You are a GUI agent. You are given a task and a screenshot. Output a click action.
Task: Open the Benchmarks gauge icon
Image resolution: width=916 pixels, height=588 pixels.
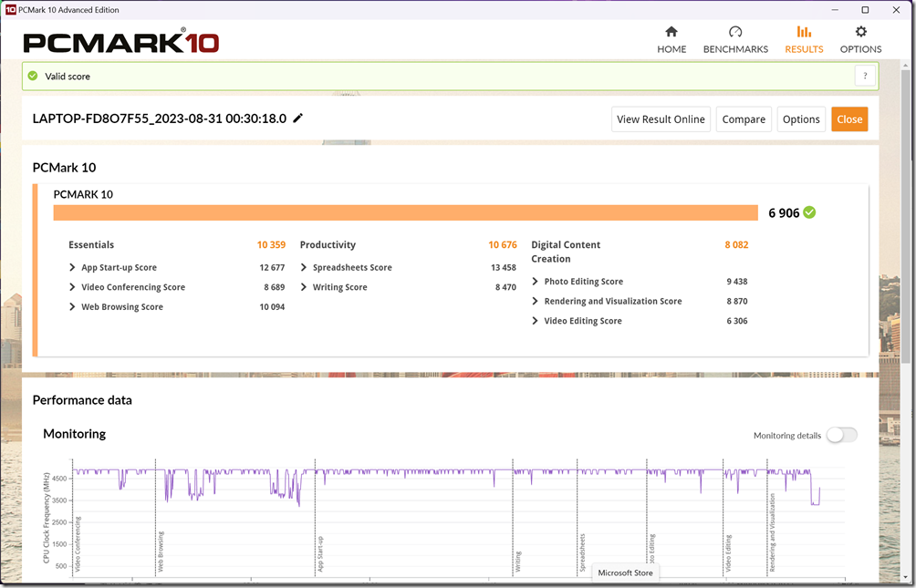(735, 33)
